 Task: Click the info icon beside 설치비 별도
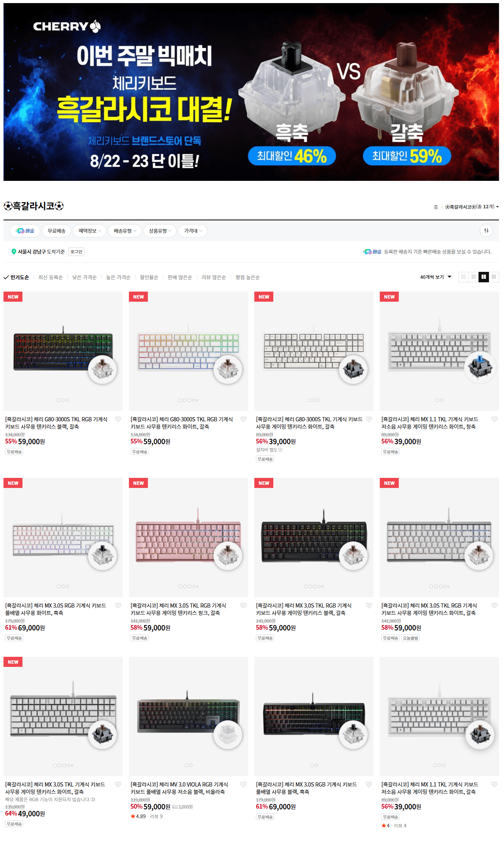280,450
